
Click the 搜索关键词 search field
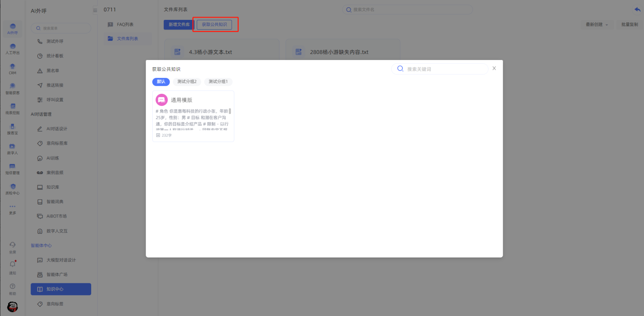(444, 69)
